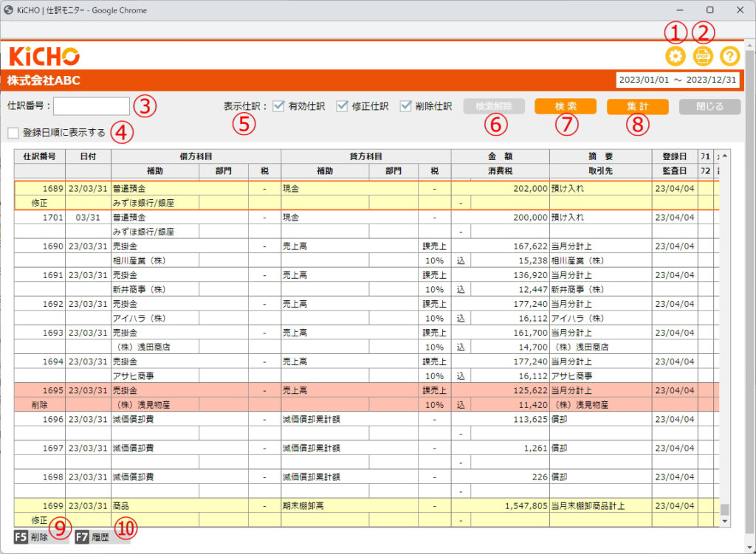The width and height of the screenshot is (756, 554).
Task: Click the 取引先 column header
Action: (x=601, y=171)
